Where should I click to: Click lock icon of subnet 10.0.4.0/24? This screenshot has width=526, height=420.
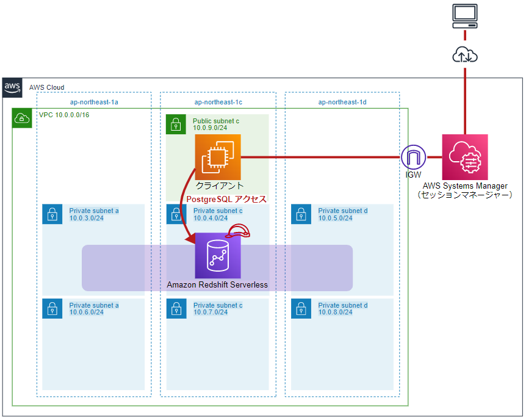(x=176, y=214)
